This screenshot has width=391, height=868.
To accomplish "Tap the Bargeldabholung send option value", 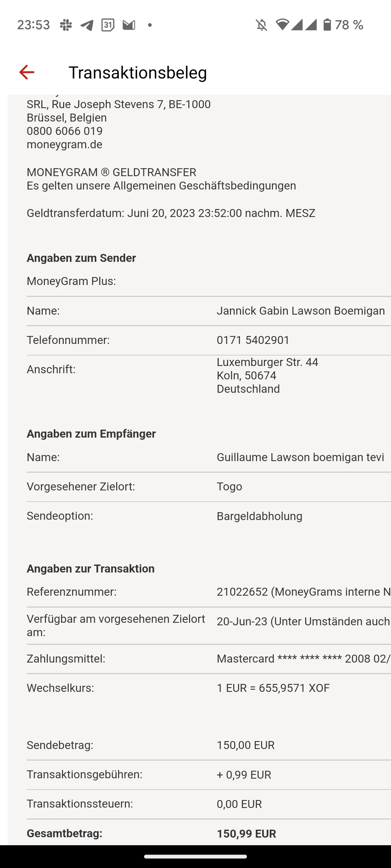I will (x=259, y=516).
